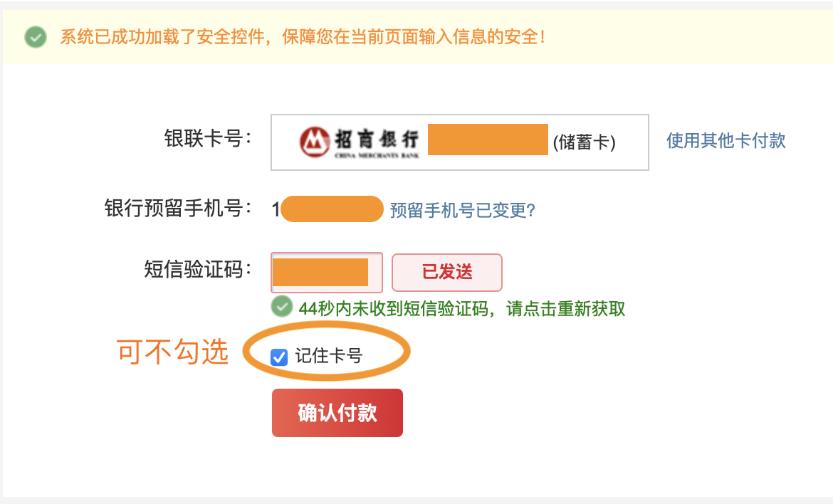Screen dimensions: 833x504
Task: Click the orange 可不勾选 annotation text
Action: tap(172, 352)
